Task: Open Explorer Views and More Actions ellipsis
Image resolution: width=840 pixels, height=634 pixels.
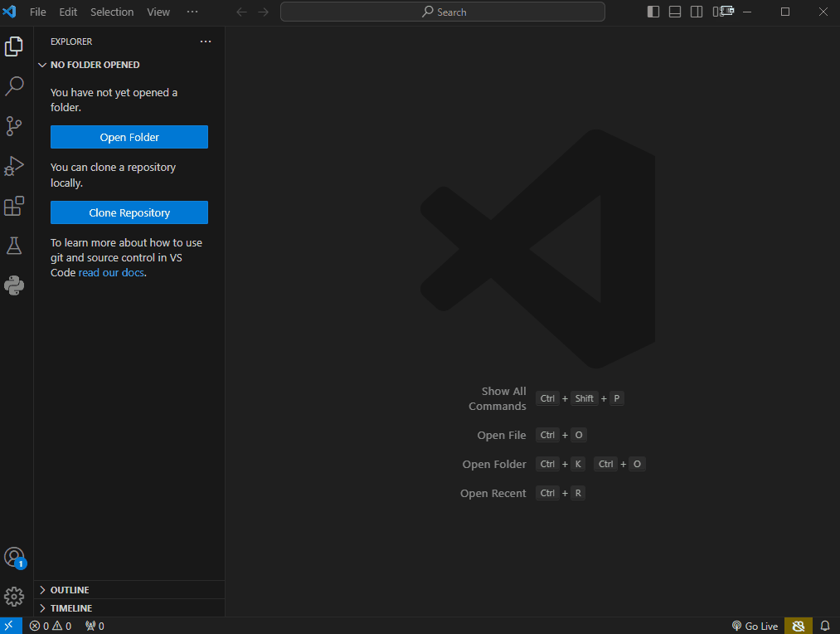Action: coord(205,41)
